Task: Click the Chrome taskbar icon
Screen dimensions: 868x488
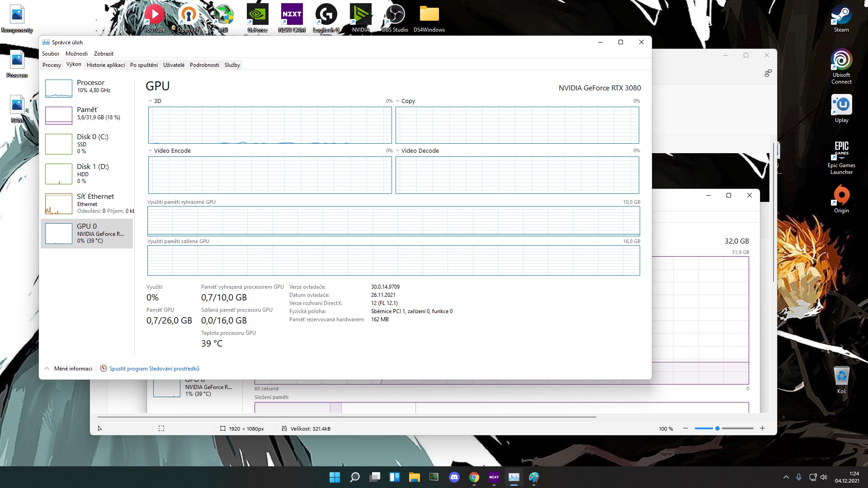Action: [x=474, y=477]
